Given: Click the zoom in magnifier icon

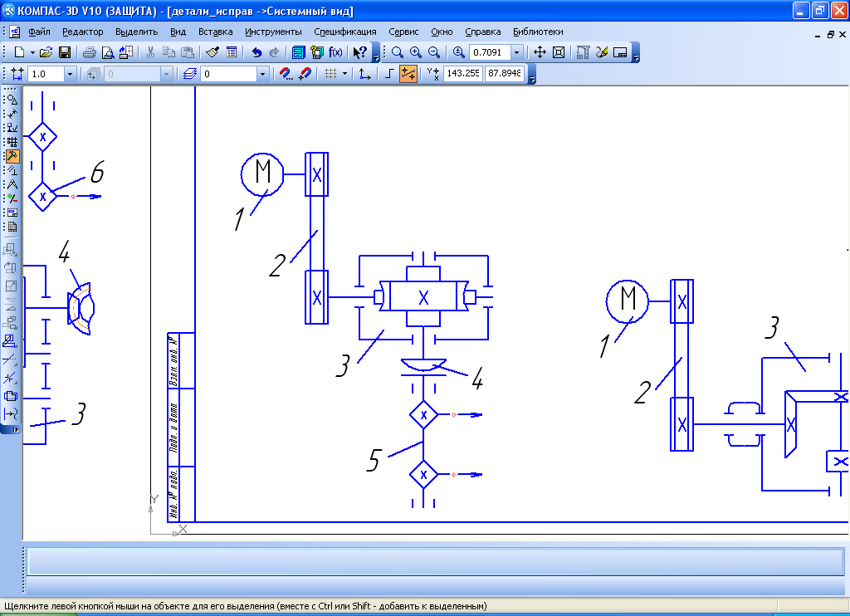Looking at the screenshot, I should point(415,52).
